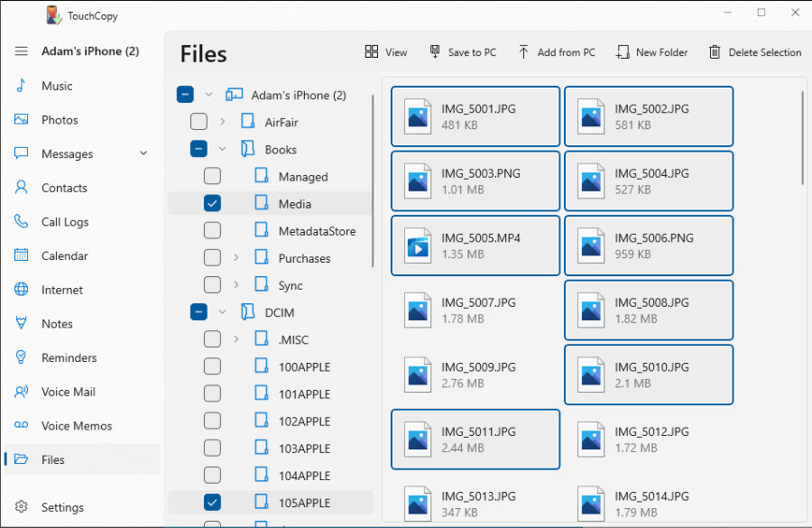Expand the Messages section chevron
812x528 pixels.
point(143,153)
